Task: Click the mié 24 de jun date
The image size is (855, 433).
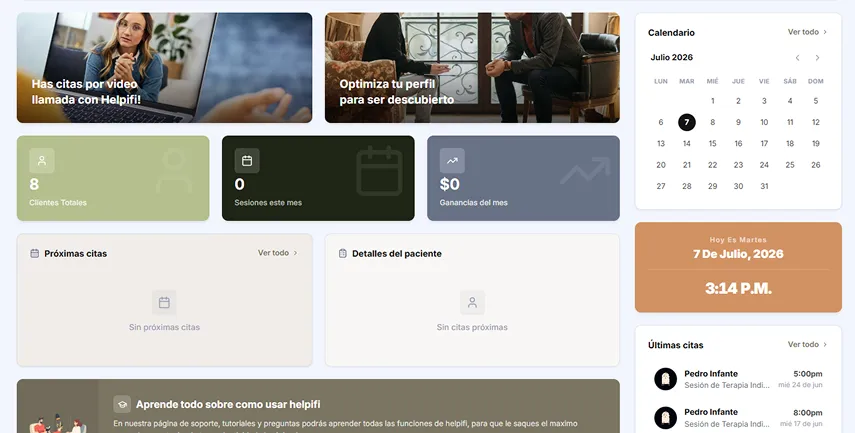Action: [800, 385]
